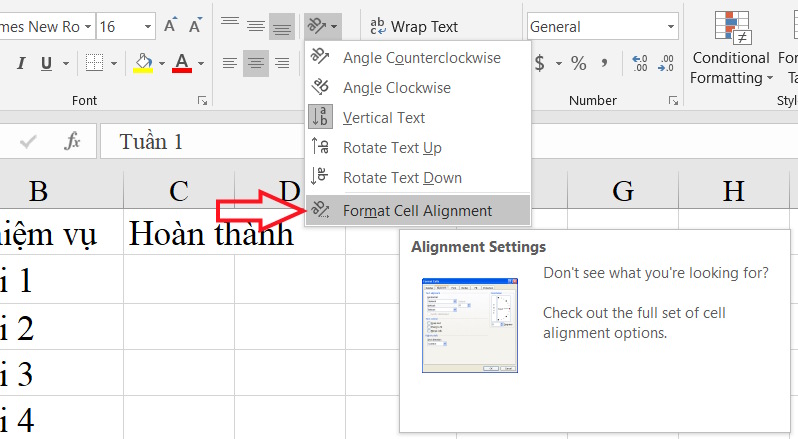Open Number dialog launcher
Viewport: 798px width, 439px height.
click(673, 101)
